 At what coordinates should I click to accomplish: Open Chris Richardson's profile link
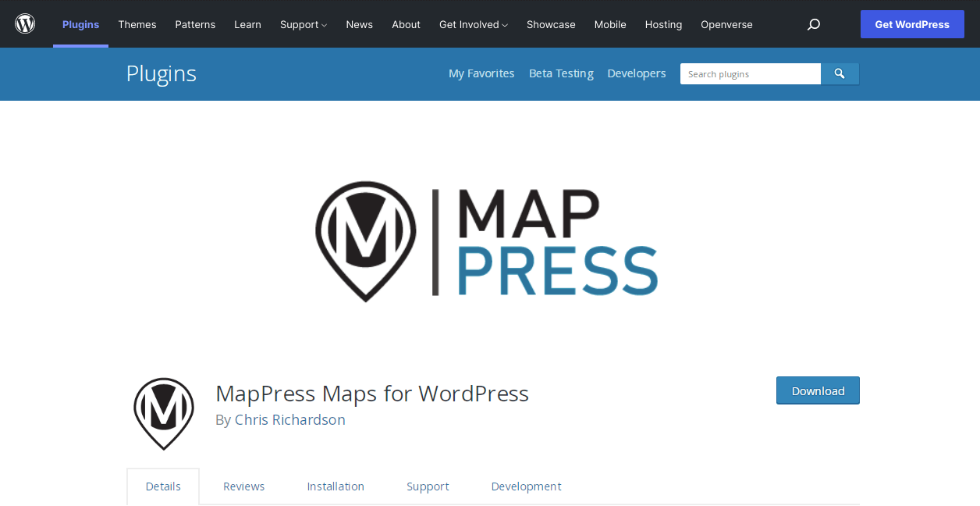tap(289, 419)
